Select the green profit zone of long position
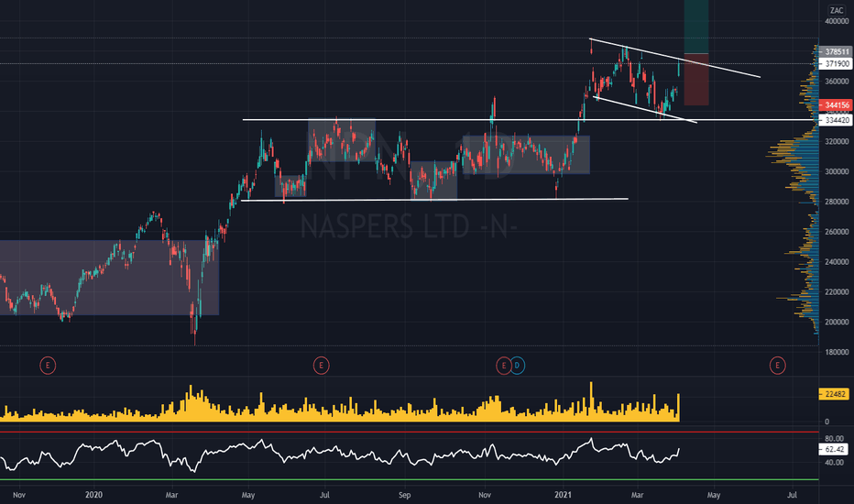854x504 pixels. pos(696,27)
